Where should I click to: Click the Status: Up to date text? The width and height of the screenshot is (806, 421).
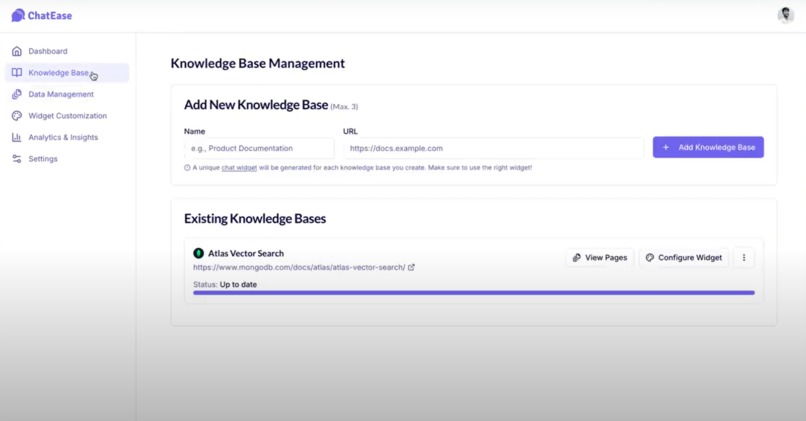point(225,284)
